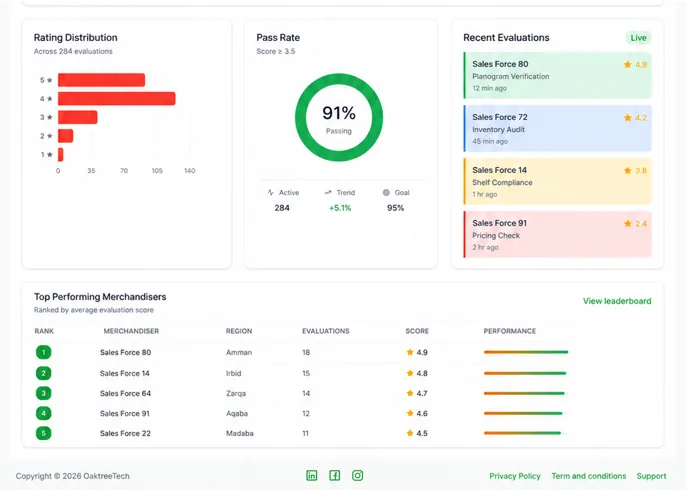Viewport: 686px width, 490px height.
Task: Open the View leaderboard link
Action: point(617,301)
